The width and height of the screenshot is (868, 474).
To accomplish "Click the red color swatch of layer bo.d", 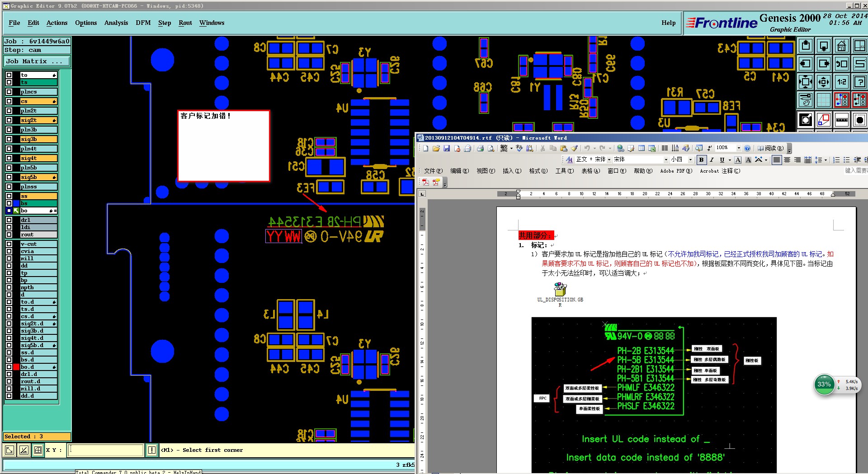I will 16,367.
